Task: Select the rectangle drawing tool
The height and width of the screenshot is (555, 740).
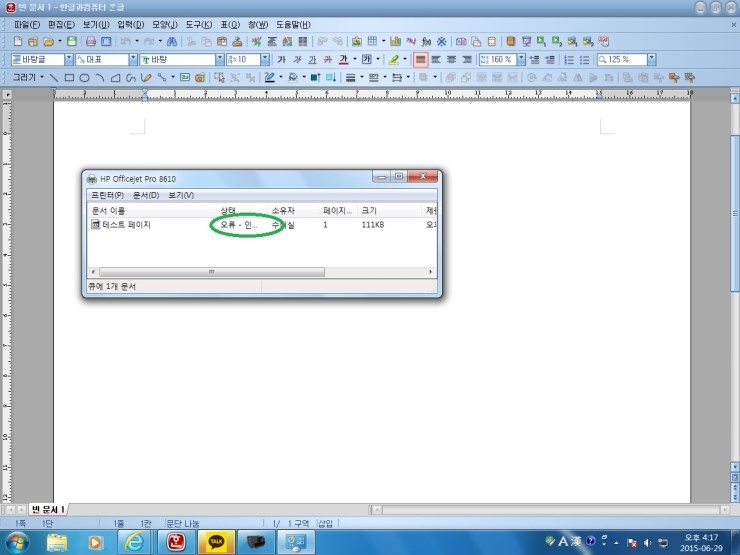Action: point(69,77)
